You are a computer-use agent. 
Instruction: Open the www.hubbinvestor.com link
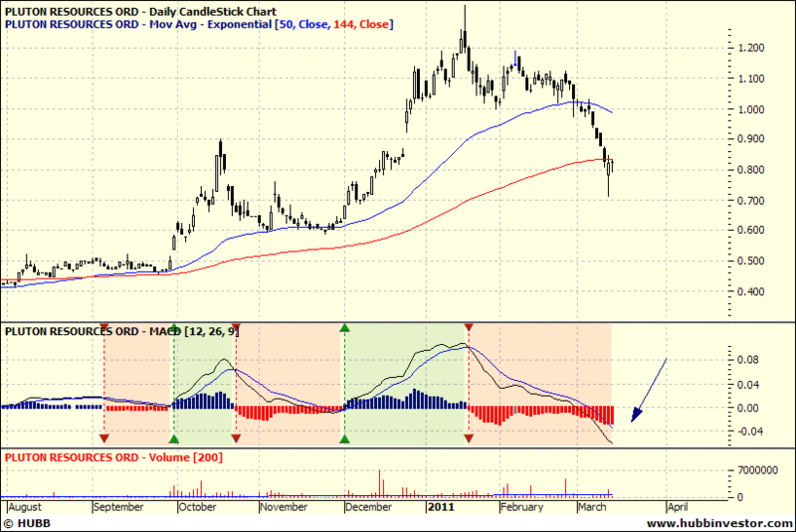719,523
